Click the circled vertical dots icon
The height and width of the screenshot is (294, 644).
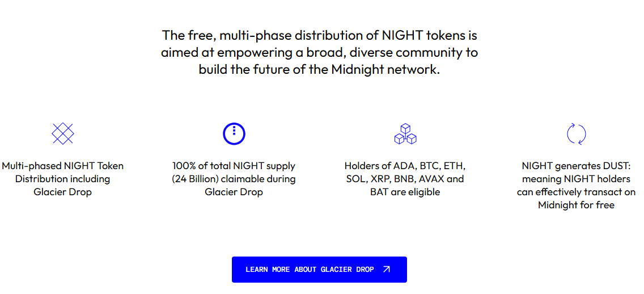234,133
